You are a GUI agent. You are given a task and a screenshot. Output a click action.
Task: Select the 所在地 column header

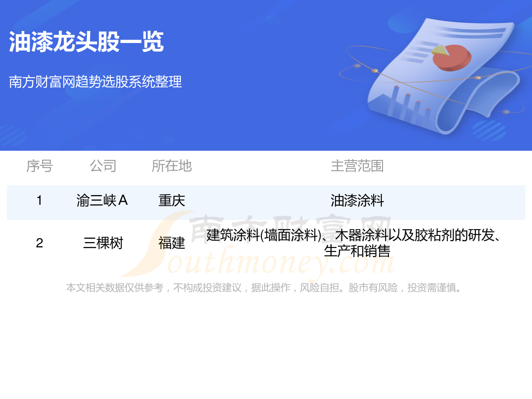[x=172, y=166]
